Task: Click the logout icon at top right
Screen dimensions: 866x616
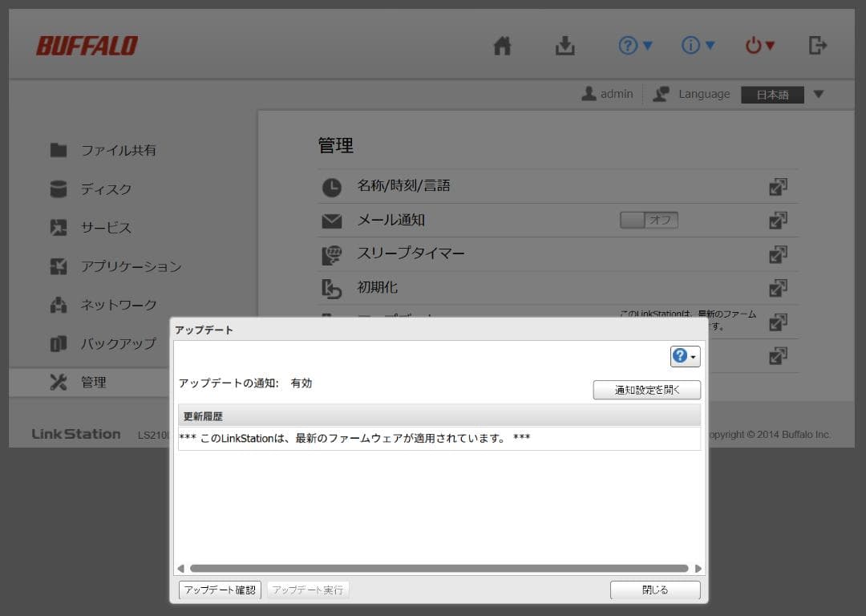Action: pyautogui.click(x=818, y=46)
